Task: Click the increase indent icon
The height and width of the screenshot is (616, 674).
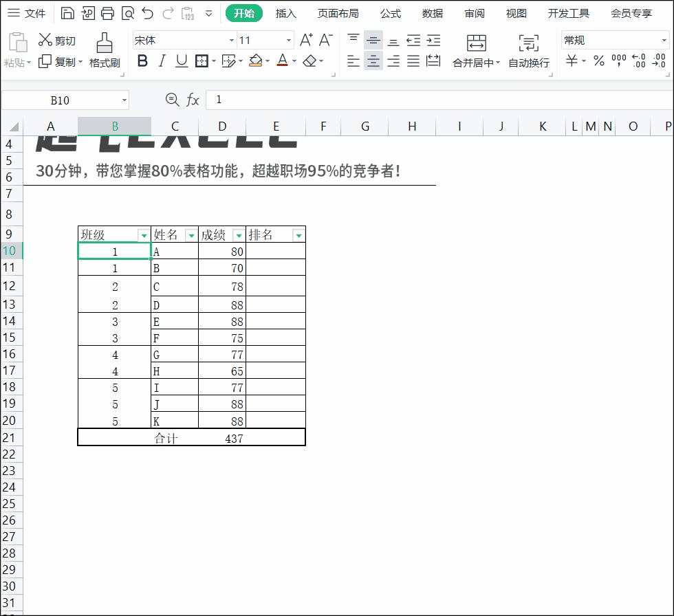Action: point(433,41)
